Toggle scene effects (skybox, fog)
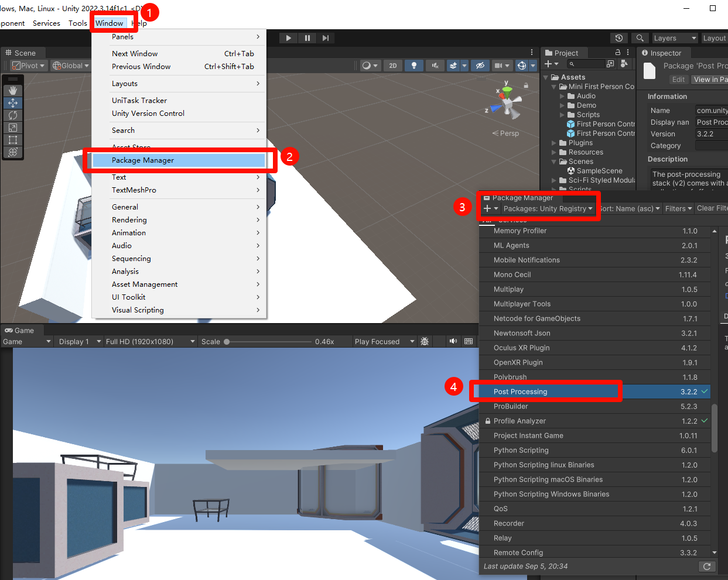 (x=453, y=66)
